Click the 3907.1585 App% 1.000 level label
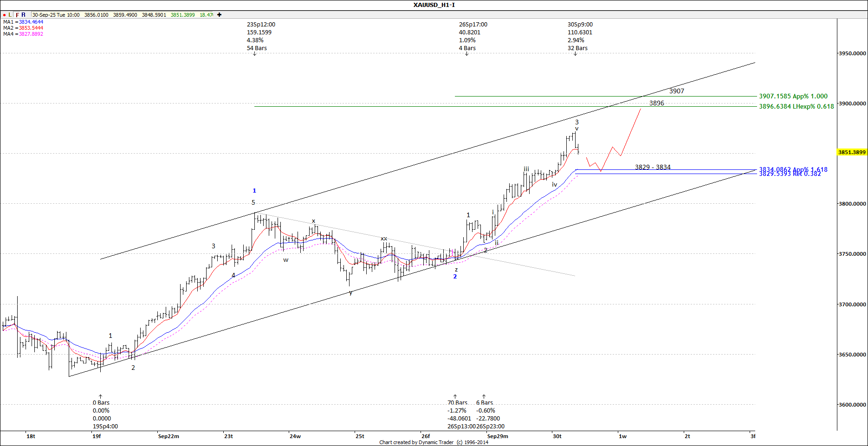The width and height of the screenshot is (868, 446). coord(793,96)
